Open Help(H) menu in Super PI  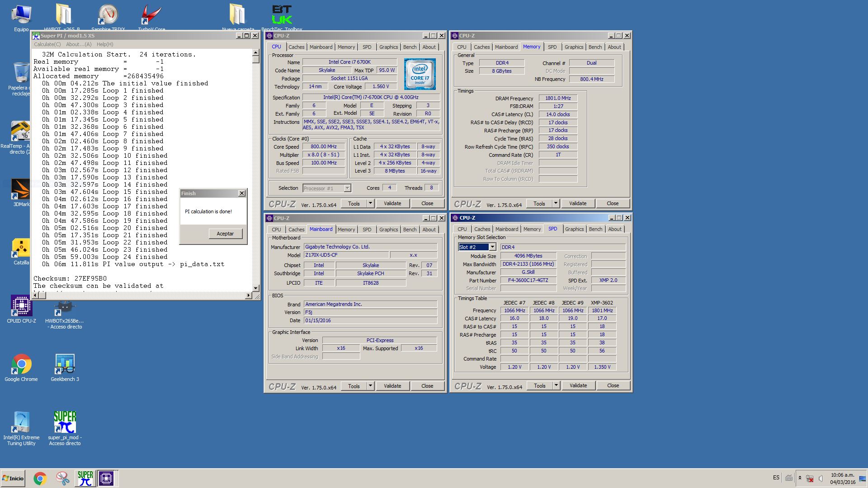(x=105, y=44)
